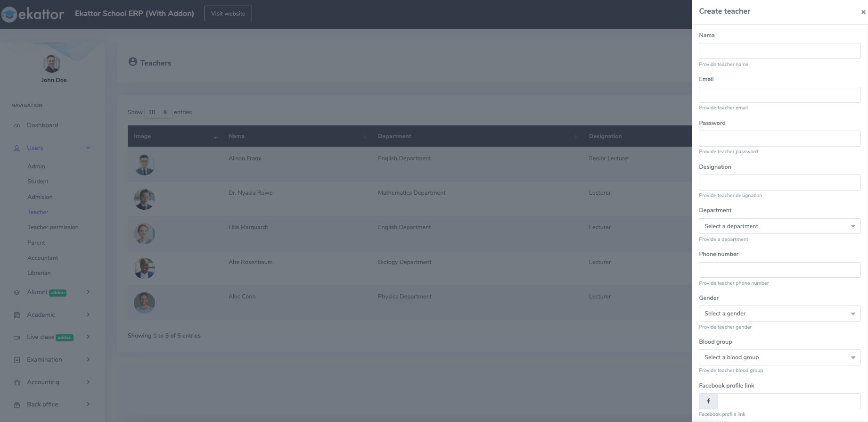Viewport: 868px width, 422px height.
Task: Collapse the Users menu chevron
Action: tap(88, 148)
